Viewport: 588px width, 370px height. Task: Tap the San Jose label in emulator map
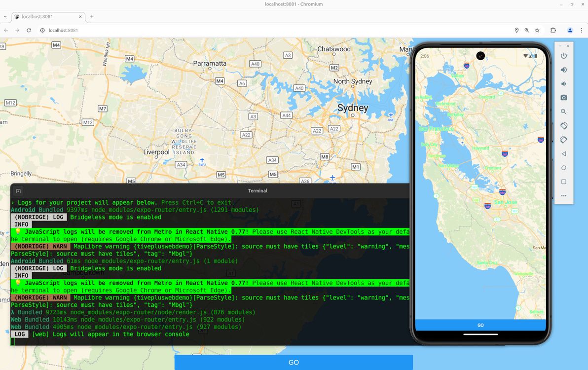(505, 202)
